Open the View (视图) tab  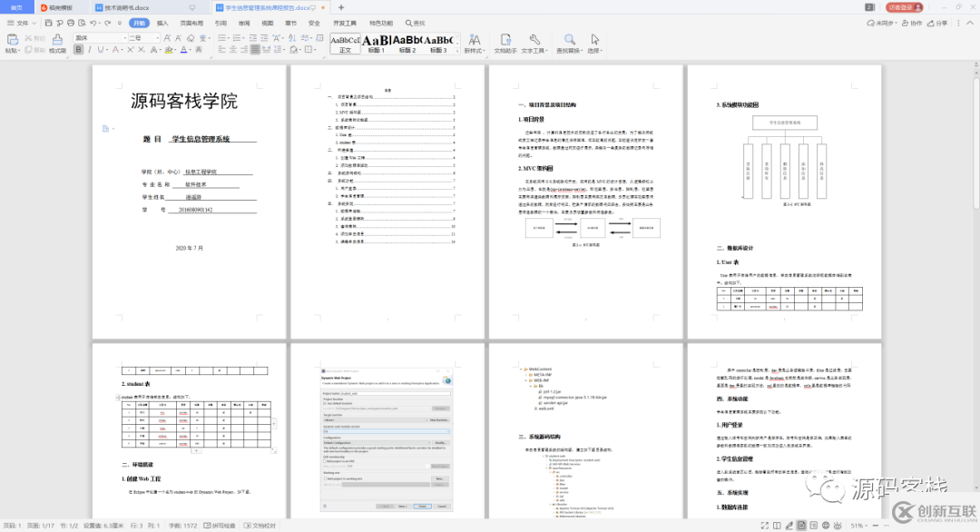(x=268, y=23)
